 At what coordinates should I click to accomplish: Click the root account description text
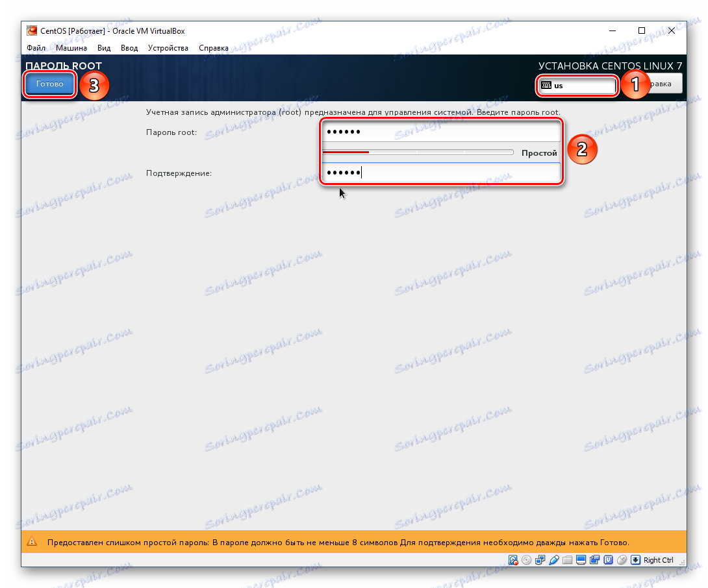(x=353, y=112)
